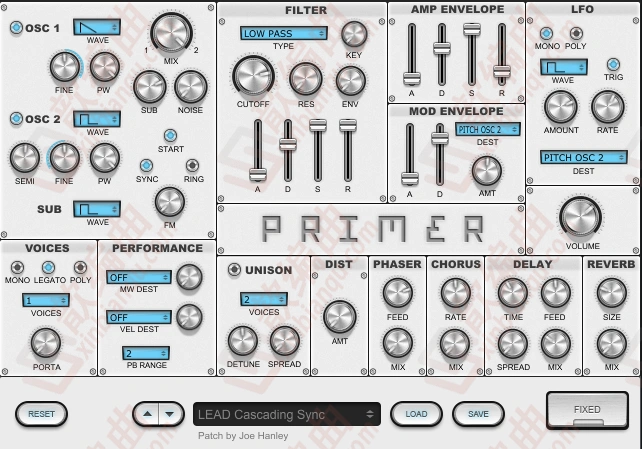Image resolution: width=642 pixels, height=449 pixels.
Task: Click the RESET button
Action: click(x=41, y=414)
